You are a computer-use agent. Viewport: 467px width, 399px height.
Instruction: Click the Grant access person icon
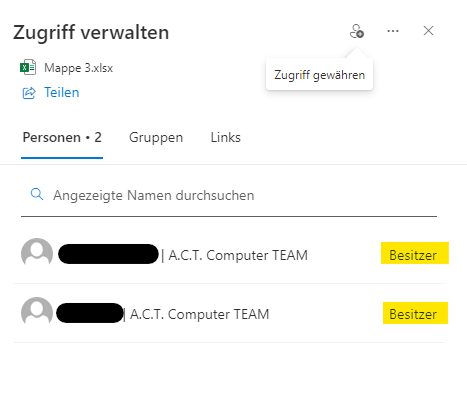tap(357, 31)
